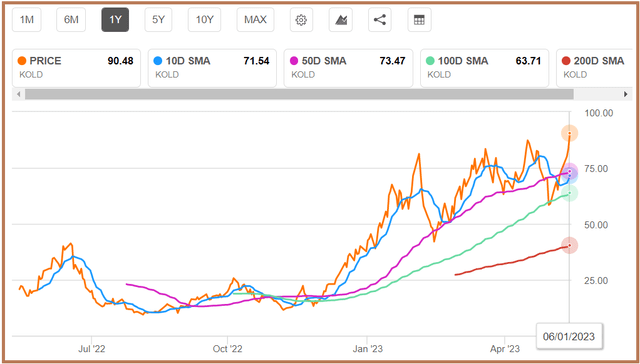Click the blue 10D SMA color dot
The height and width of the screenshot is (364, 640).
click(158, 61)
